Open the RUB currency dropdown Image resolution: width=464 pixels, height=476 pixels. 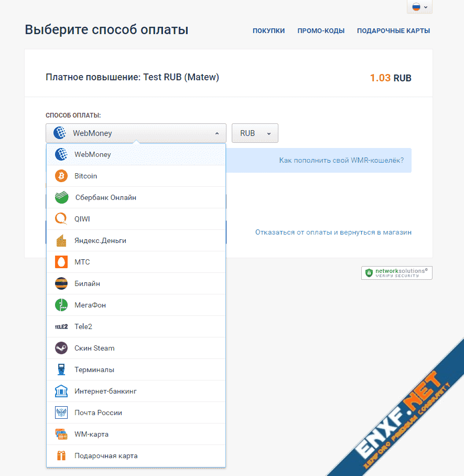pos(255,133)
